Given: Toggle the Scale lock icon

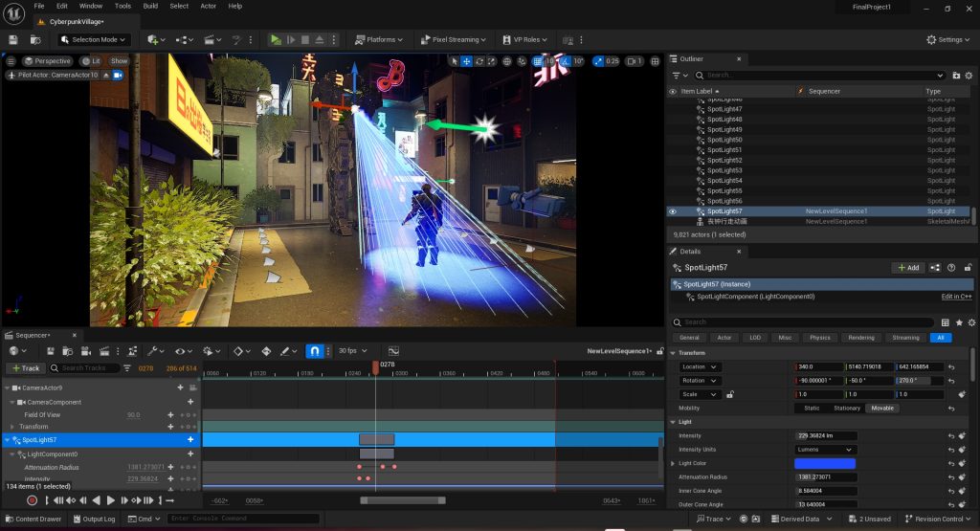Looking at the screenshot, I should pos(729,394).
